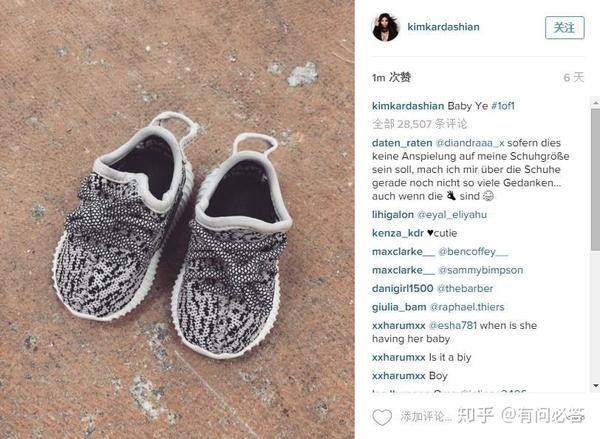Viewport: 600px width, 439px height.
Task: Click the baby shoes post photo
Action: (x=177, y=219)
